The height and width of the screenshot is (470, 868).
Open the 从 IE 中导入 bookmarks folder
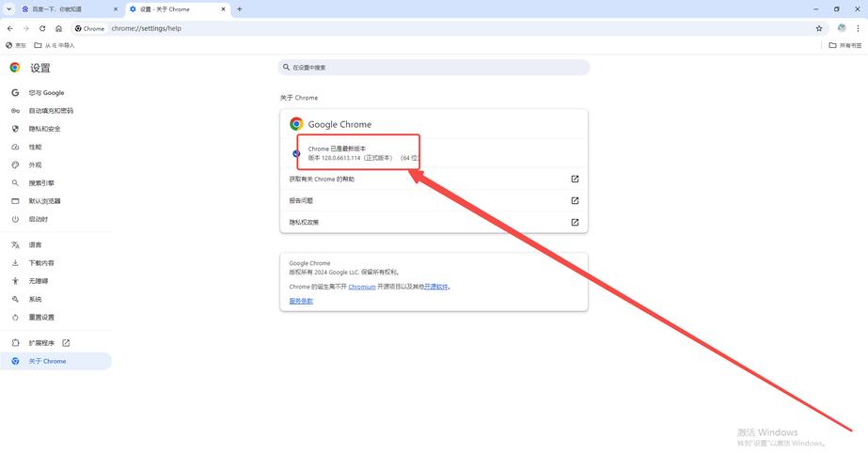(x=55, y=45)
